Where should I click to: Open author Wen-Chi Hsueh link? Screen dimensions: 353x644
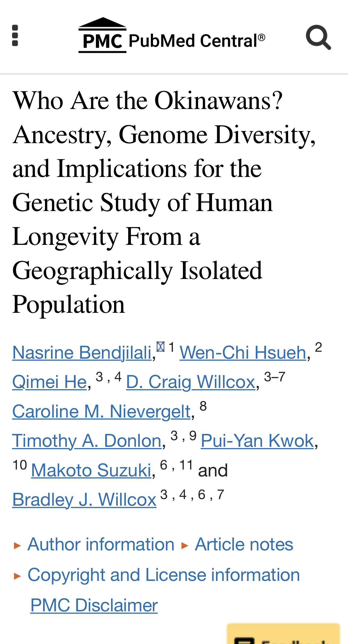tap(243, 352)
